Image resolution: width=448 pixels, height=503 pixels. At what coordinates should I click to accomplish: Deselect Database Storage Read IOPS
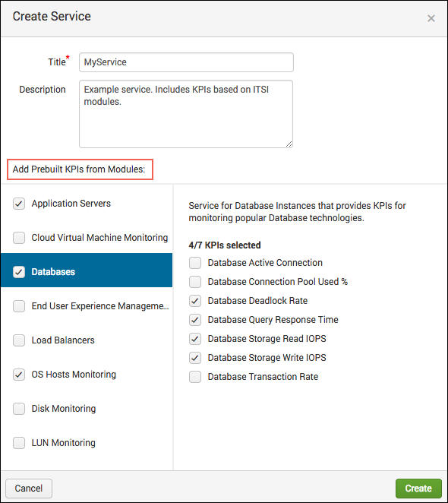195,339
